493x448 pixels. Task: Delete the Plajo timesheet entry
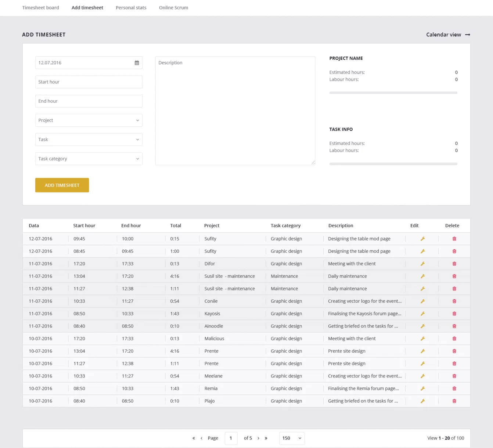pyautogui.click(x=454, y=401)
